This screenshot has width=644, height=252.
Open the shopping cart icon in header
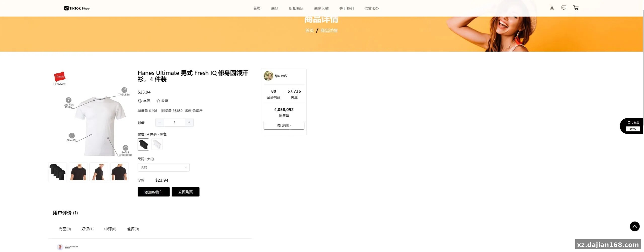pyautogui.click(x=576, y=8)
